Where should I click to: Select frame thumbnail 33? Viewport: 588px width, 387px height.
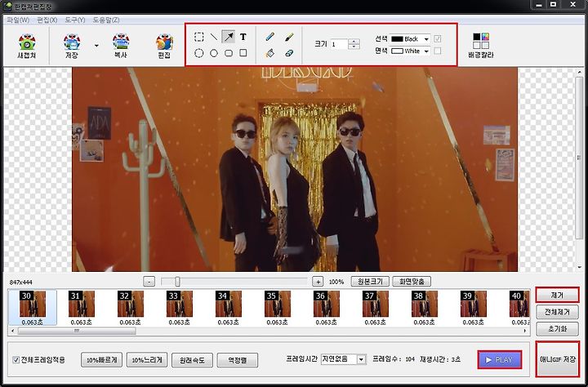180,308
